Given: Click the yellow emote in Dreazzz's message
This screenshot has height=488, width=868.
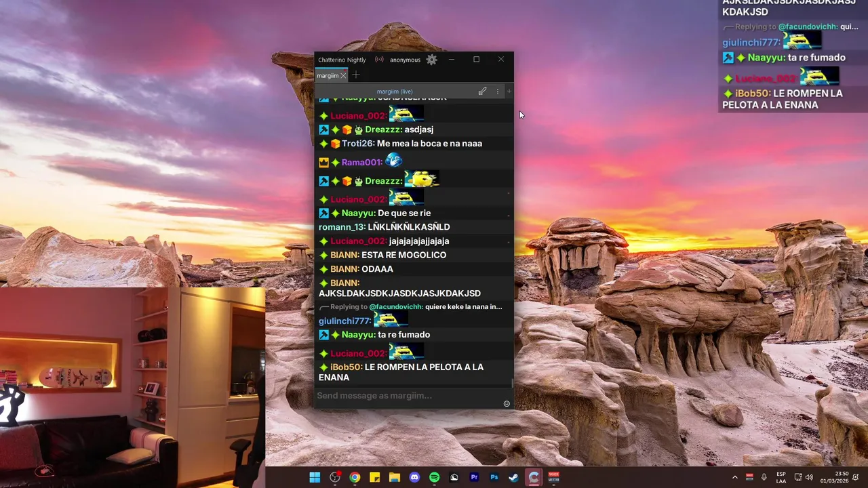Looking at the screenshot, I should pos(422,179).
